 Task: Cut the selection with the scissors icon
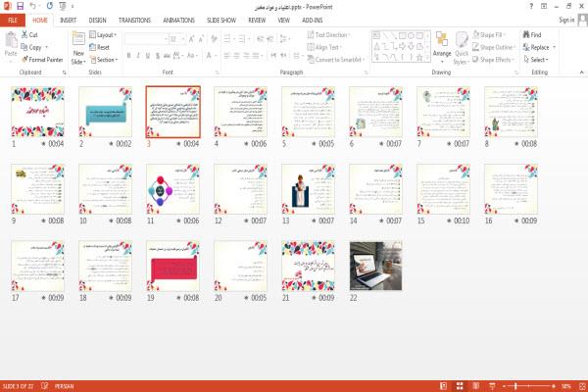24,34
